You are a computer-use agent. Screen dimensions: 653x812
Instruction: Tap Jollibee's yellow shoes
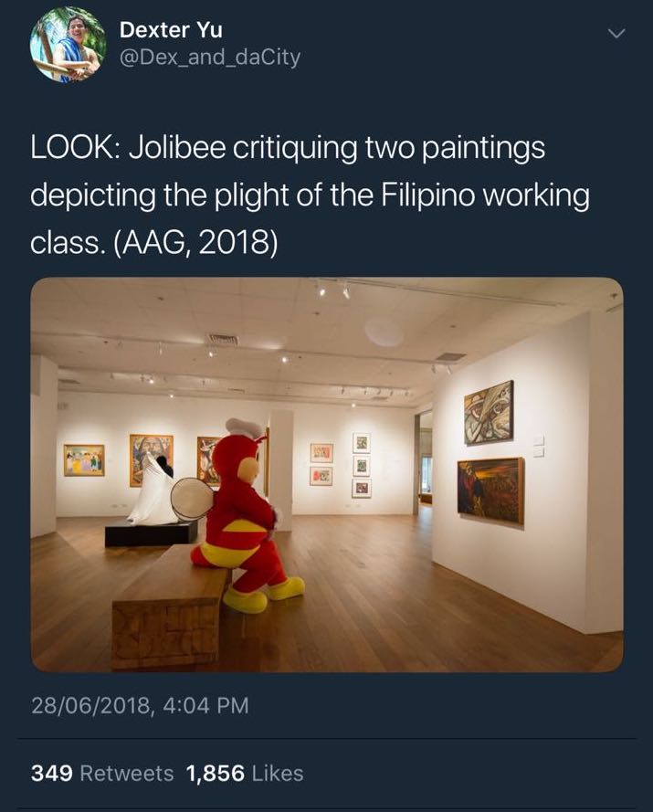263,595
